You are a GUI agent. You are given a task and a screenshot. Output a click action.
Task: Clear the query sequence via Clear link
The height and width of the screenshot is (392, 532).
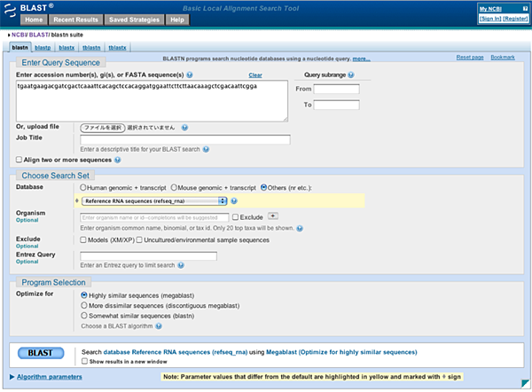point(255,75)
